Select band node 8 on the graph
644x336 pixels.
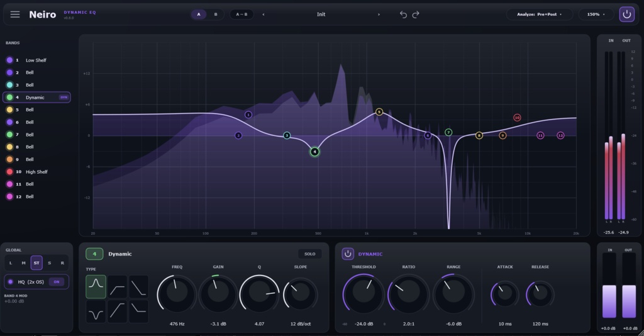click(x=479, y=135)
